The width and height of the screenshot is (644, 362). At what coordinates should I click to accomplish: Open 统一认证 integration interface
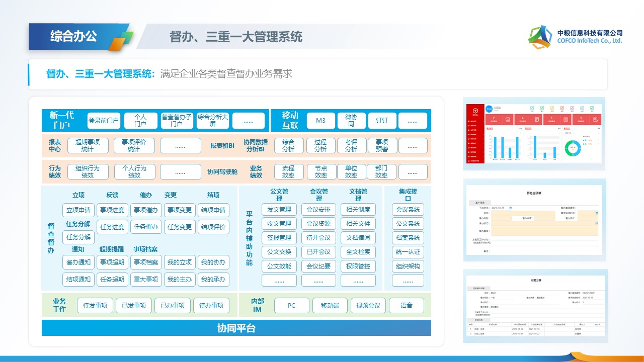[408, 252]
